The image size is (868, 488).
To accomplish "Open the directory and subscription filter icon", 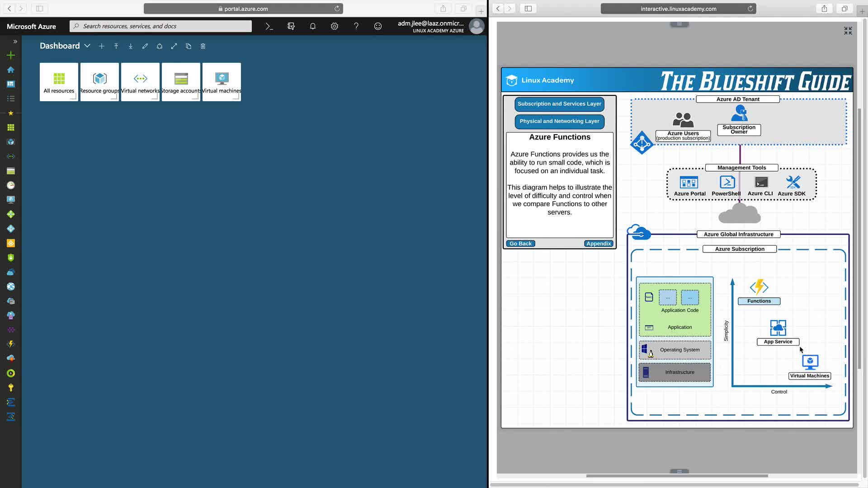I will (291, 26).
